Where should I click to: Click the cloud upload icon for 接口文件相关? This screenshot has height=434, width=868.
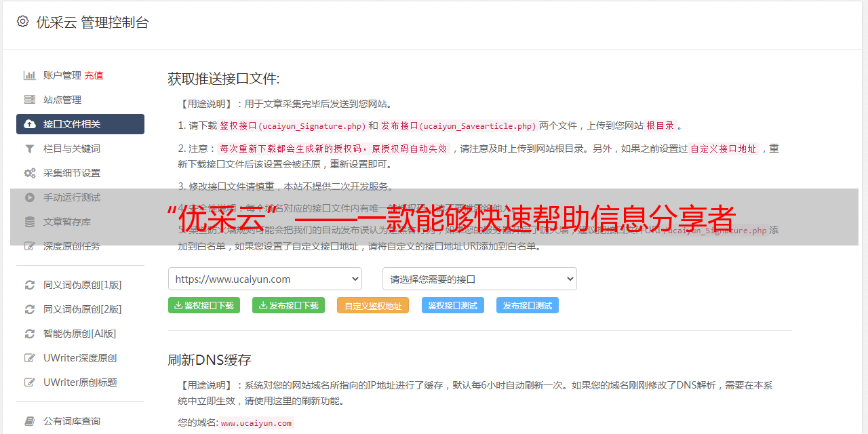tap(30, 124)
